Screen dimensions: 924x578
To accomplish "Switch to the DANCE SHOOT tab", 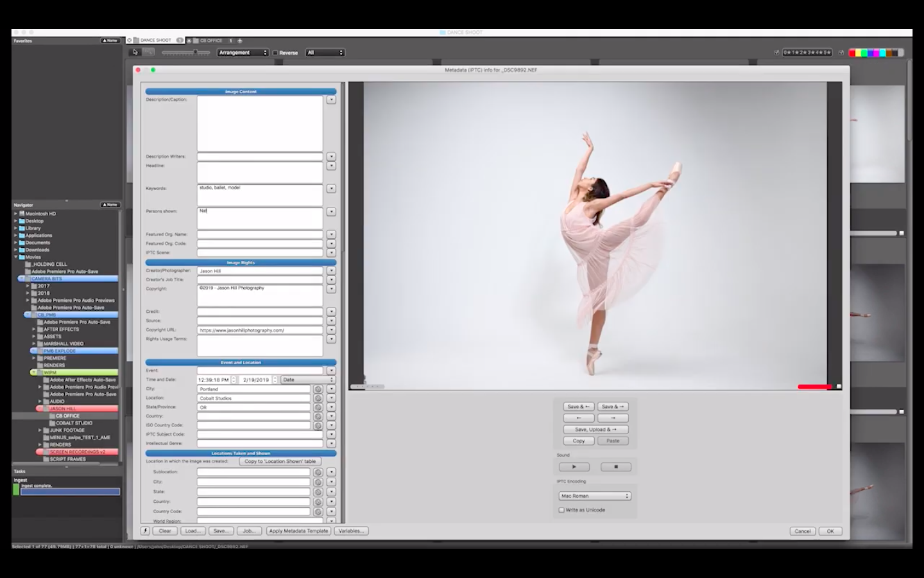I will click(x=155, y=40).
